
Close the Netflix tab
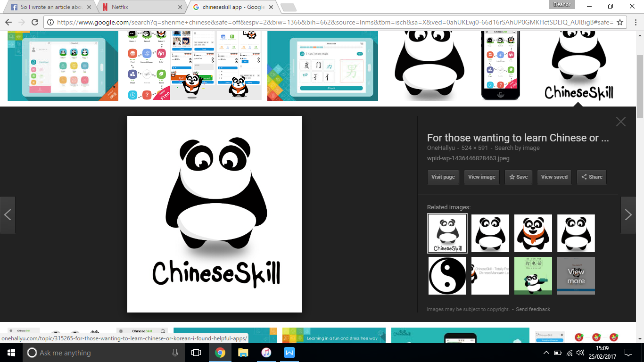180,7
